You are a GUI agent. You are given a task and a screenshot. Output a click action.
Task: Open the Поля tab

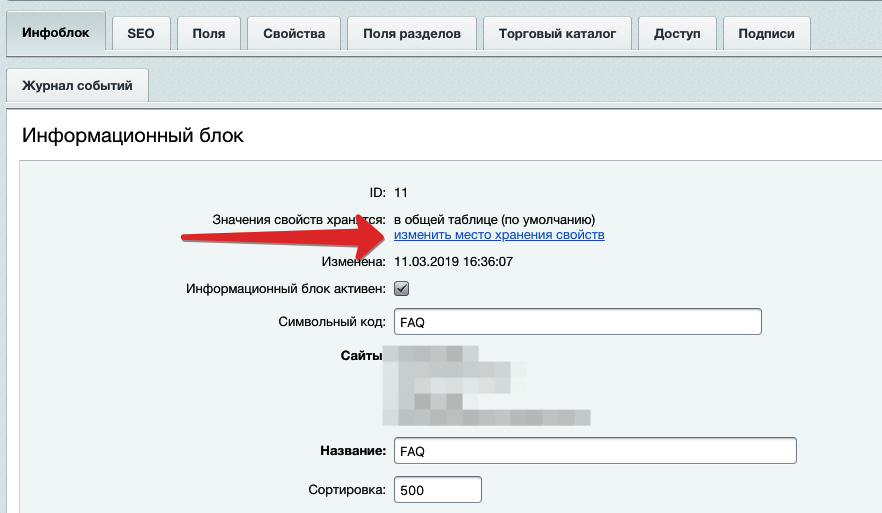208,34
